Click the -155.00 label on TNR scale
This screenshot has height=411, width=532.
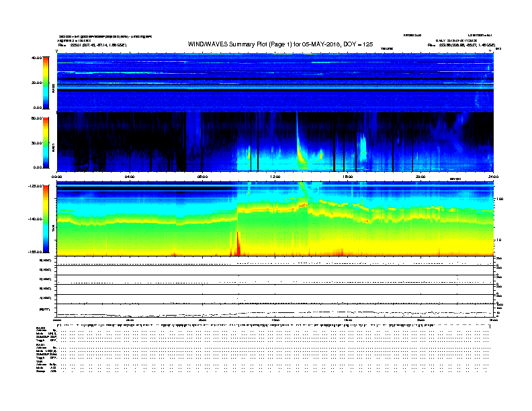[x=35, y=252]
